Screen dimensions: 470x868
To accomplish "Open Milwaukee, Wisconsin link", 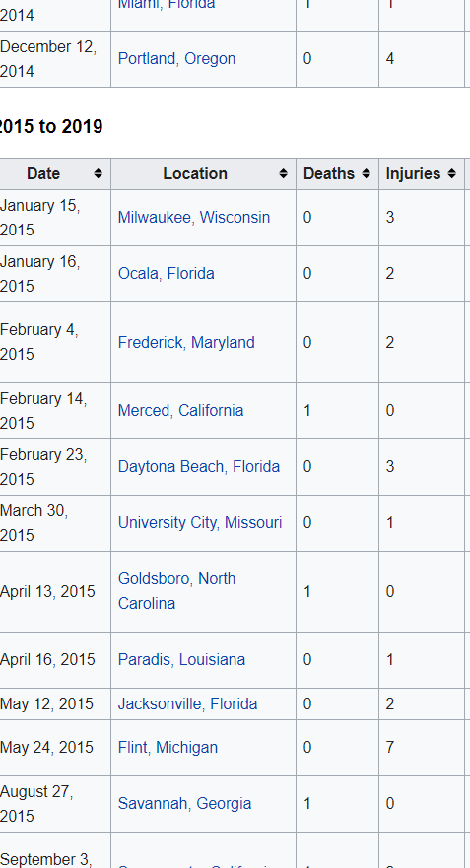I will [194, 217].
